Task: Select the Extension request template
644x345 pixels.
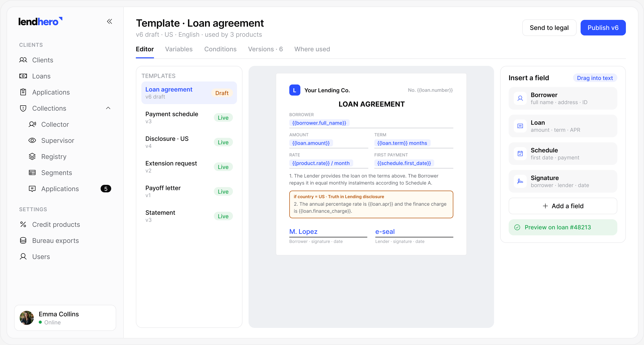Action: (189, 167)
